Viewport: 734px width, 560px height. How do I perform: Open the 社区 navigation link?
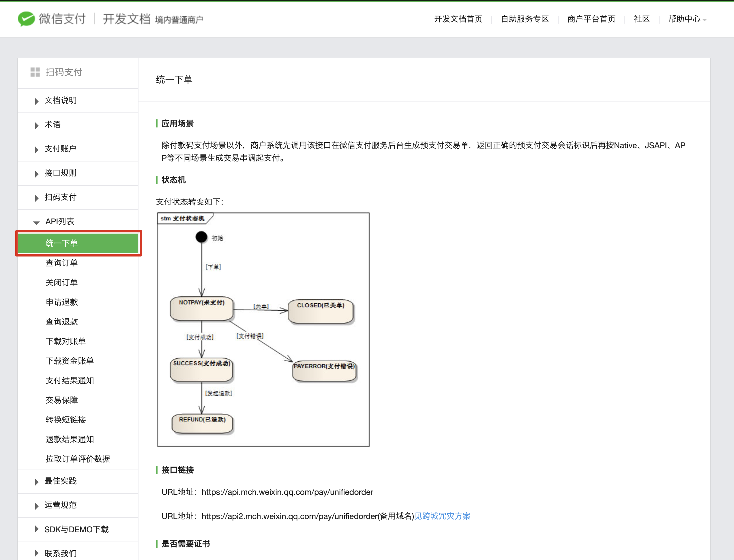(642, 19)
